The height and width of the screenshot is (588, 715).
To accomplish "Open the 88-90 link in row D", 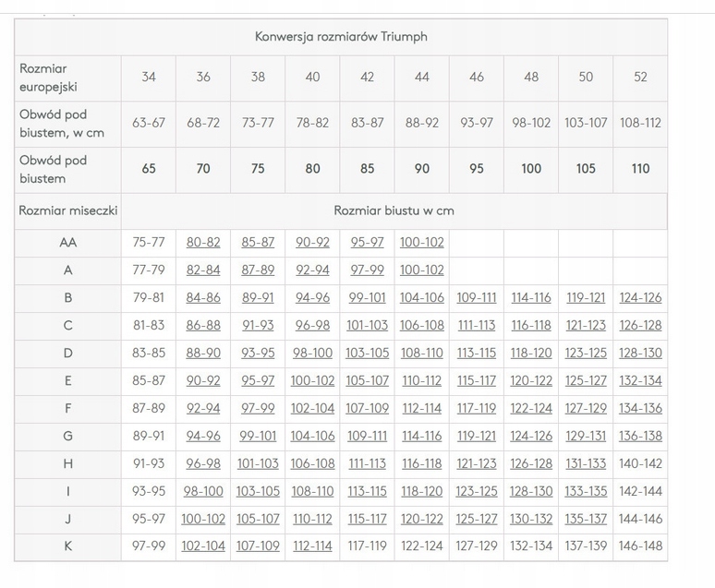I will click(x=203, y=354).
